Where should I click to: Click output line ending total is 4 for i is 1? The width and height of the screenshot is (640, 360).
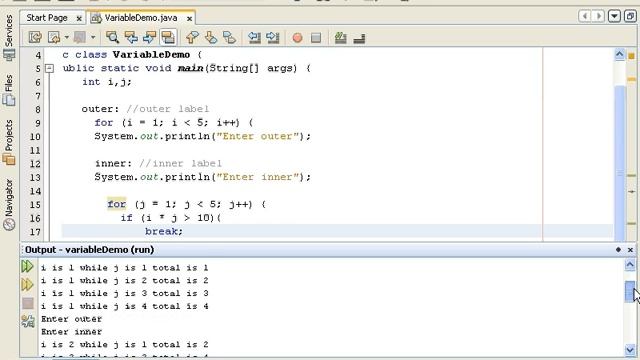tap(124, 306)
